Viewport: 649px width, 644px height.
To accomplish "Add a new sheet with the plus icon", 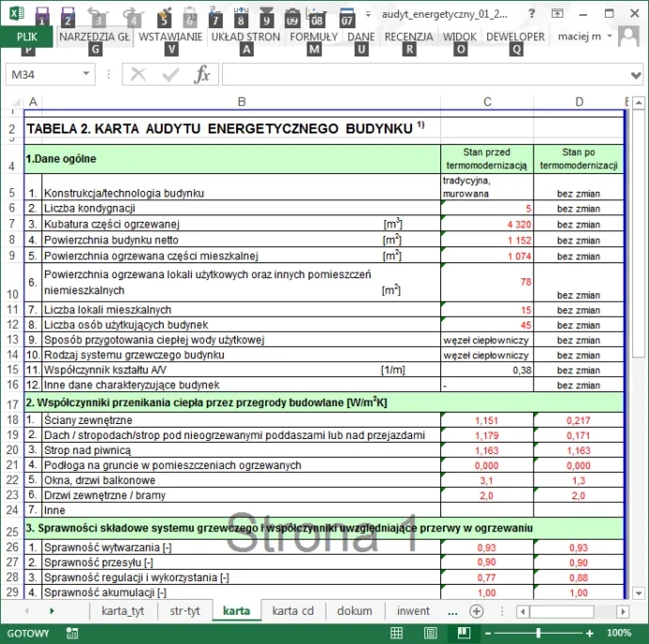I will click(x=476, y=611).
